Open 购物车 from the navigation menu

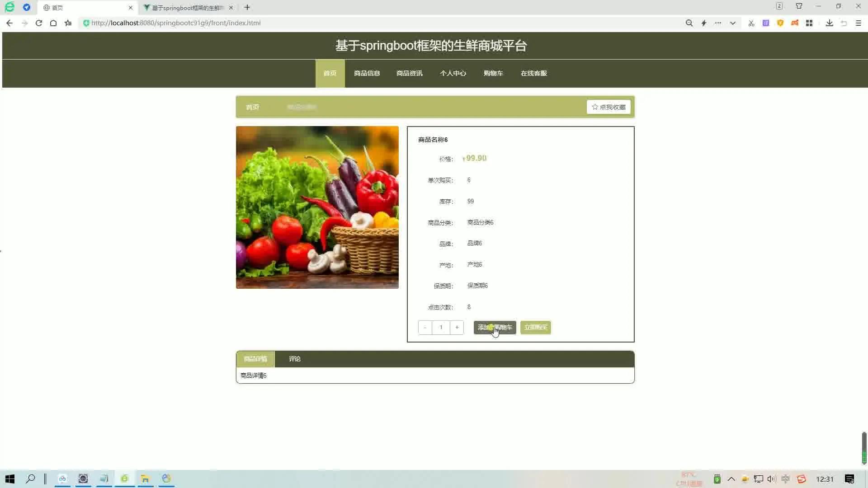493,73
